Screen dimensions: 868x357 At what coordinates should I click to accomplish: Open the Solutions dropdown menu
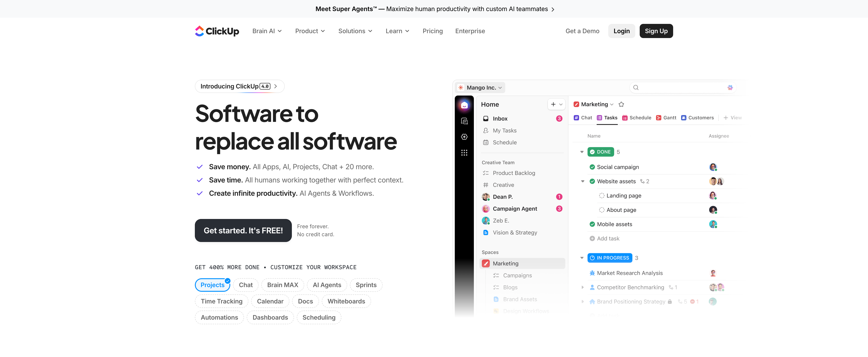click(355, 31)
